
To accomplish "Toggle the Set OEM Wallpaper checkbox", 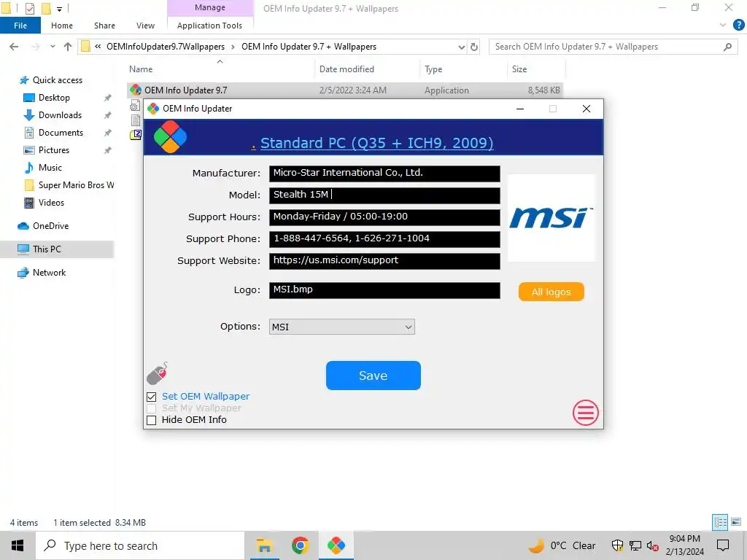I will click(x=152, y=397).
